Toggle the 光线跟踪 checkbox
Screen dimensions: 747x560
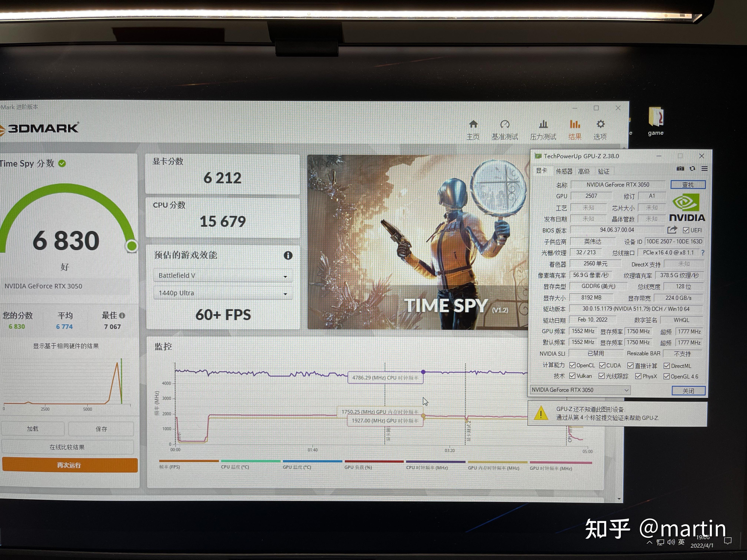[601, 376]
